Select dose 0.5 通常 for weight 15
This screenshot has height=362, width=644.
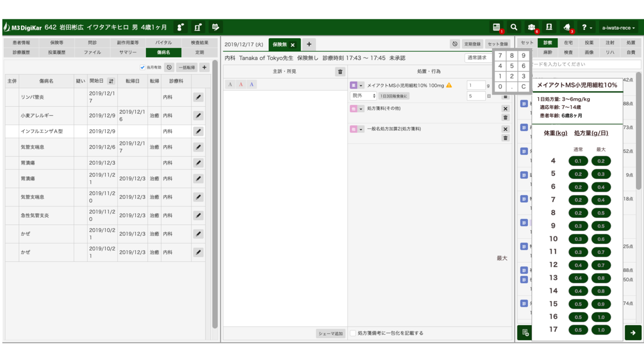point(578,304)
